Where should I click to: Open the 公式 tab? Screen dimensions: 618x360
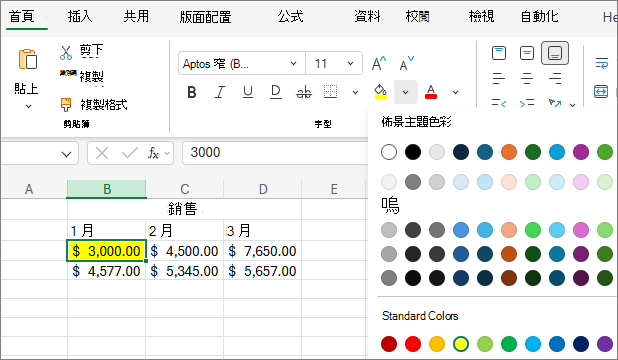click(290, 17)
